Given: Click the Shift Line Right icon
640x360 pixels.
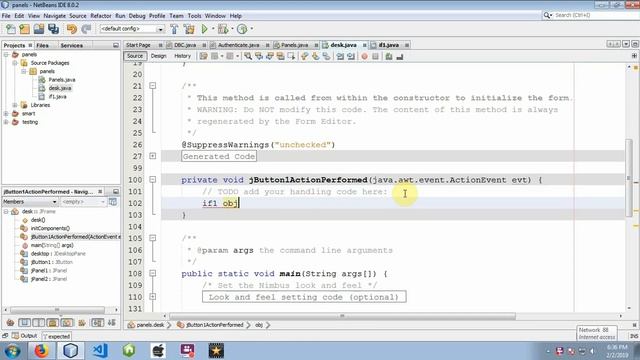Looking at the screenshot, I should click(x=351, y=56).
